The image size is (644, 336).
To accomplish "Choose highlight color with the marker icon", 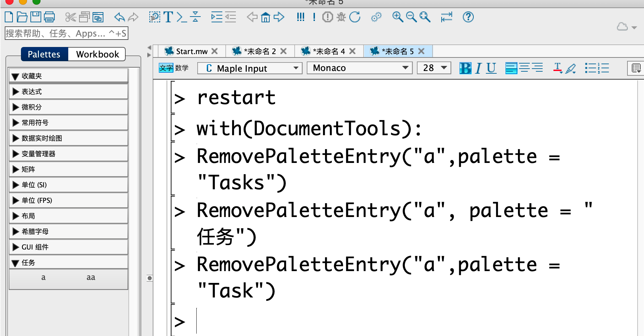I will 571,68.
